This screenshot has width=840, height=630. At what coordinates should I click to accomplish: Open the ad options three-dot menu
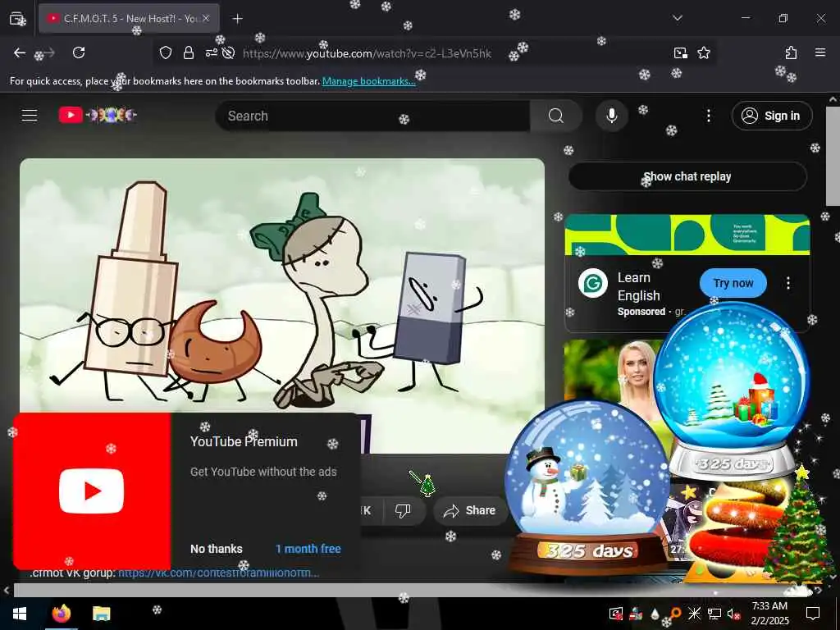[x=788, y=283]
